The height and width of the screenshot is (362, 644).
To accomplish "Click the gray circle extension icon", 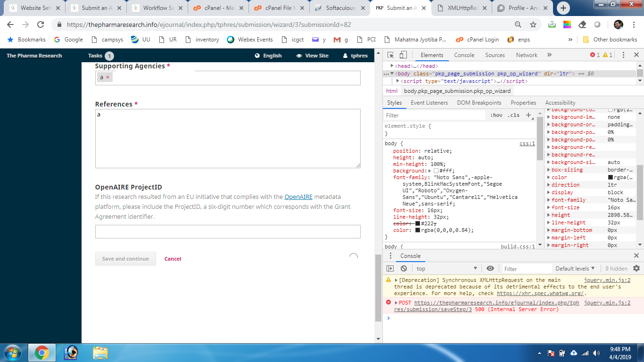I will (x=597, y=25).
